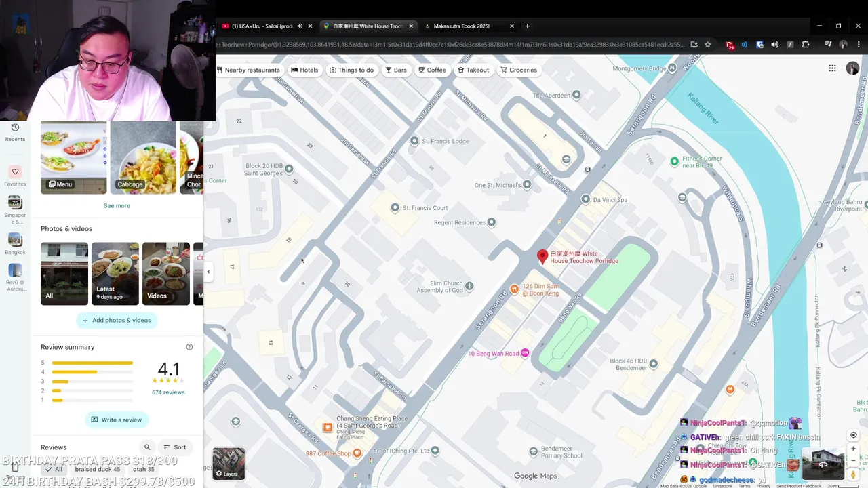Open the speaker volume extension icon
Viewport: 868px width, 488px height.
tap(774, 45)
